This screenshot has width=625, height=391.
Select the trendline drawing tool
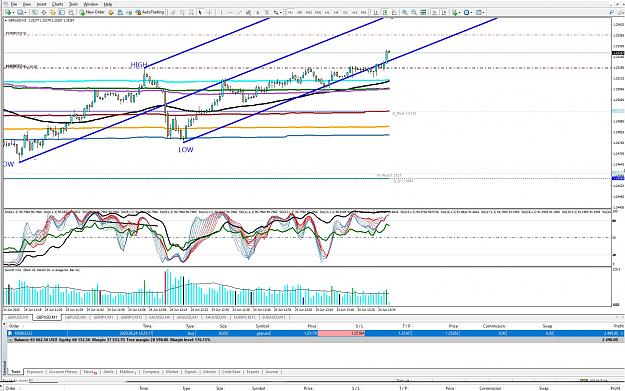pyautogui.click(x=239, y=12)
